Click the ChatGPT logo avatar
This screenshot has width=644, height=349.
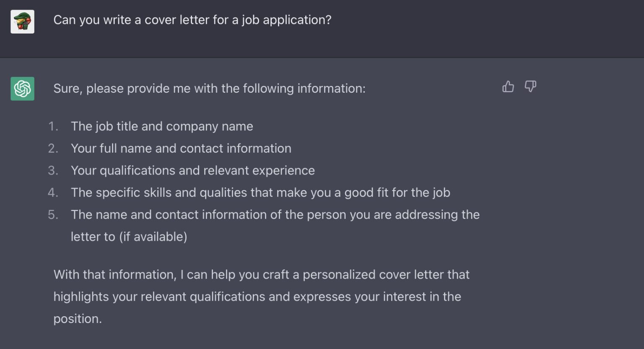coord(23,89)
